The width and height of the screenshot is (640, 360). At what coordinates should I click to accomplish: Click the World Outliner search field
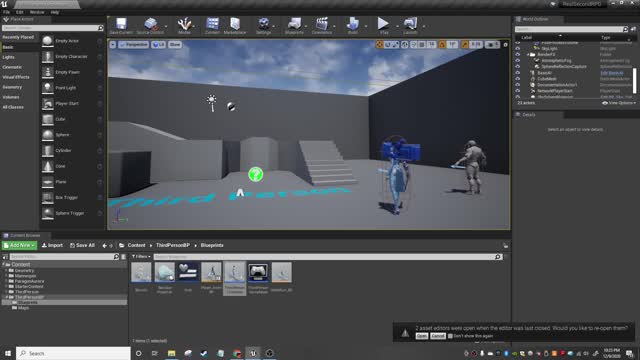(x=570, y=29)
